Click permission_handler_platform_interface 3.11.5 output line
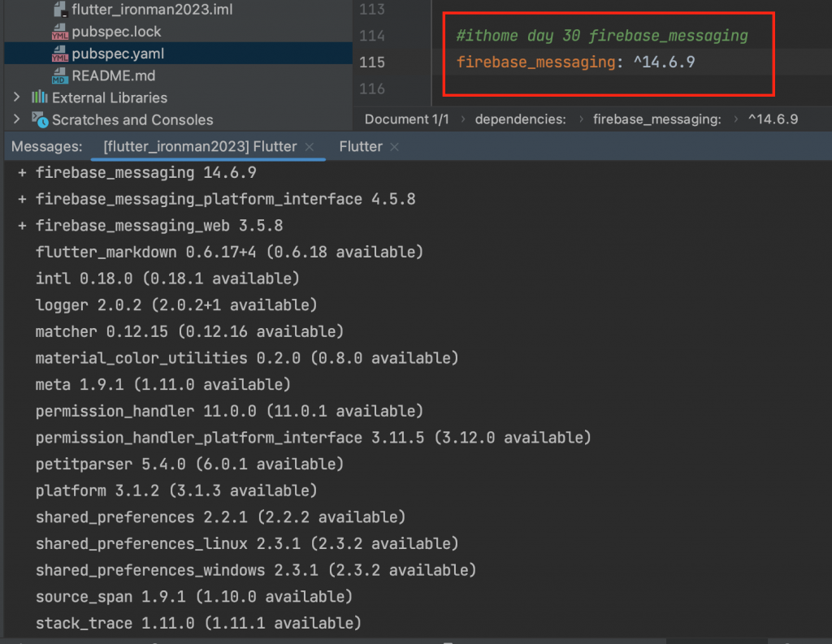The image size is (832, 644). [x=313, y=438]
